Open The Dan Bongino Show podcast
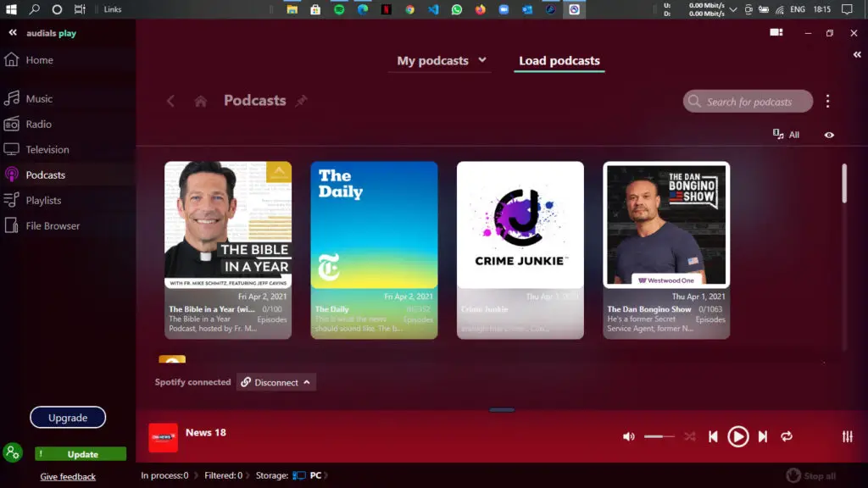 [x=666, y=250]
